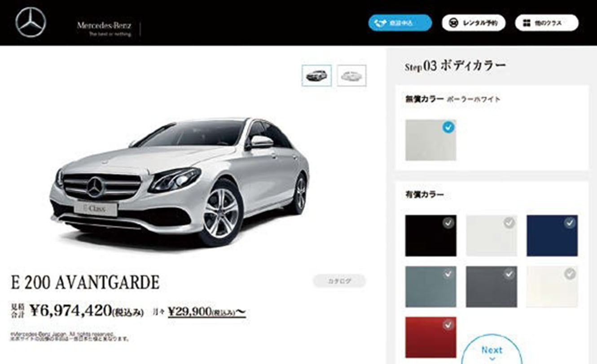
Task: Choose the red paid color swatch
Action: [x=430, y=338]
